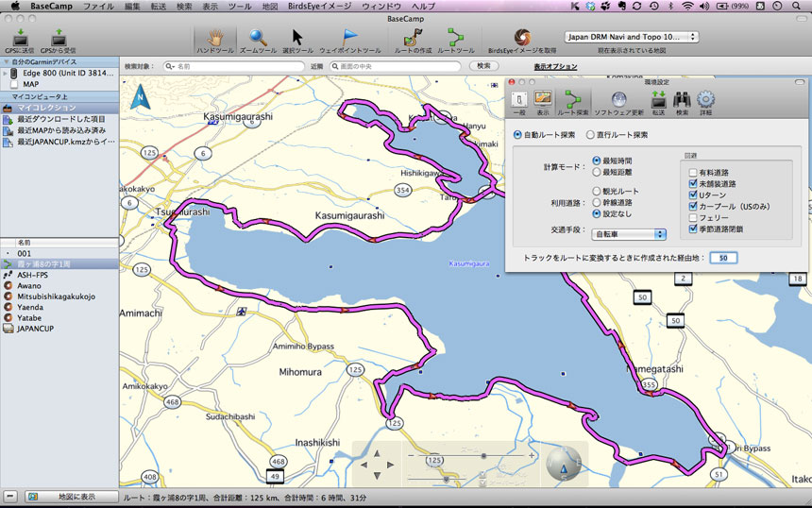812x508 pixels.
Task: Click the minus remove button in status bar
Action: click(10, 497)
